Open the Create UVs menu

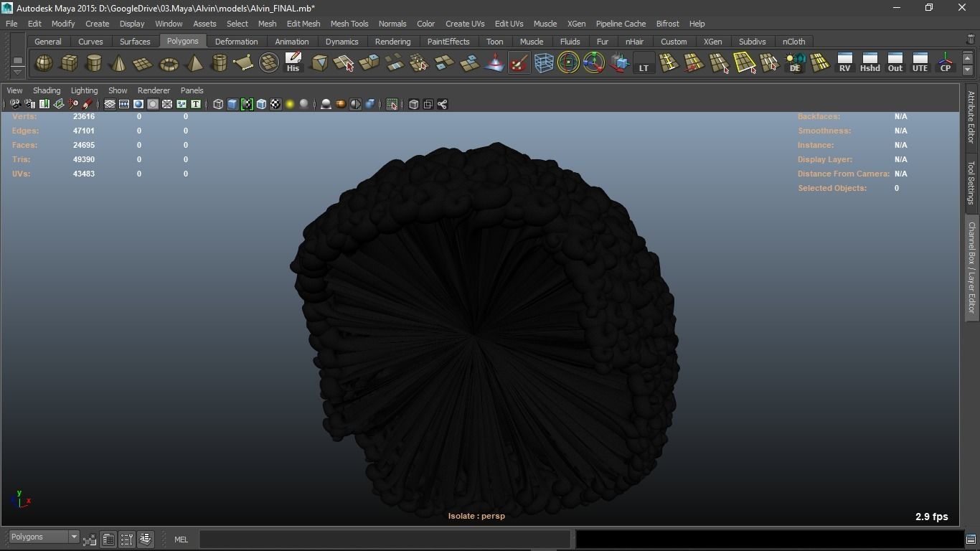point(465,24)
